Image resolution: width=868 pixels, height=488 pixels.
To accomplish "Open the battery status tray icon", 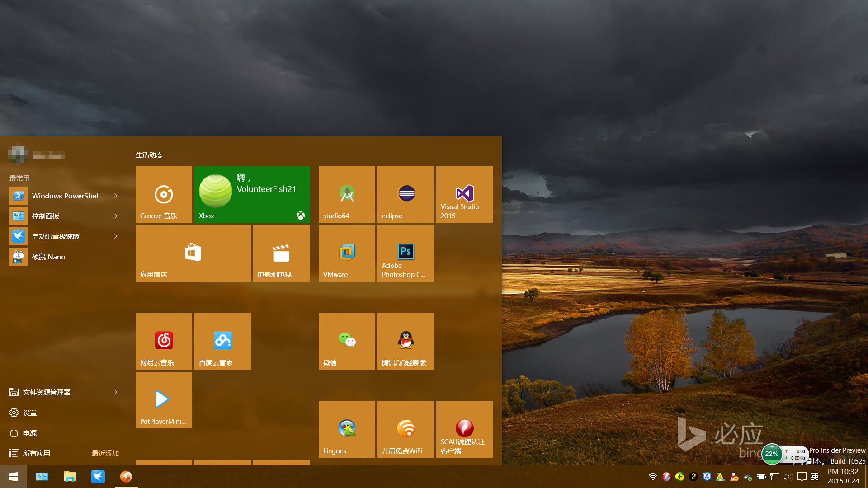I will coord(761,477).
